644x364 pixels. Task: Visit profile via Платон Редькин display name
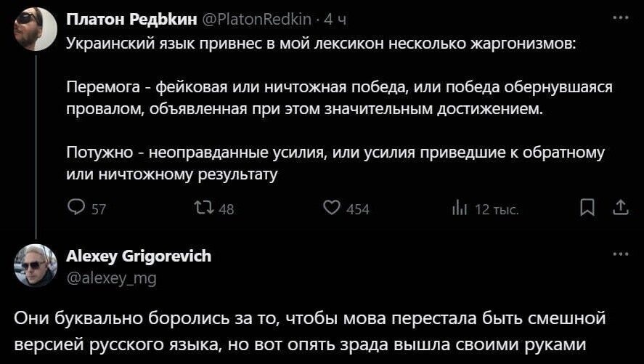point(132,20)
